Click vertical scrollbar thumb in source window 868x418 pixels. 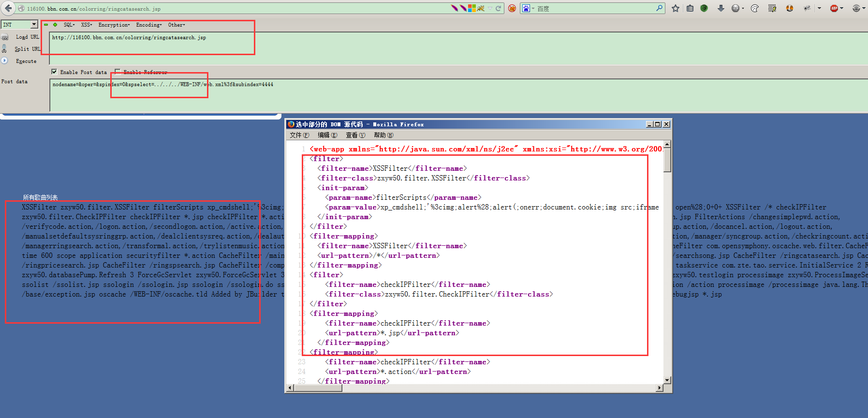[x=667, y=160]
